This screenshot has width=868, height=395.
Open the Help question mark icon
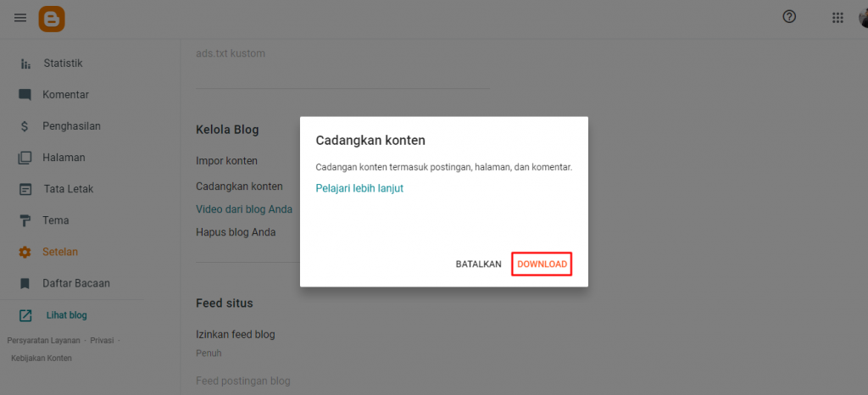(789, 17)
